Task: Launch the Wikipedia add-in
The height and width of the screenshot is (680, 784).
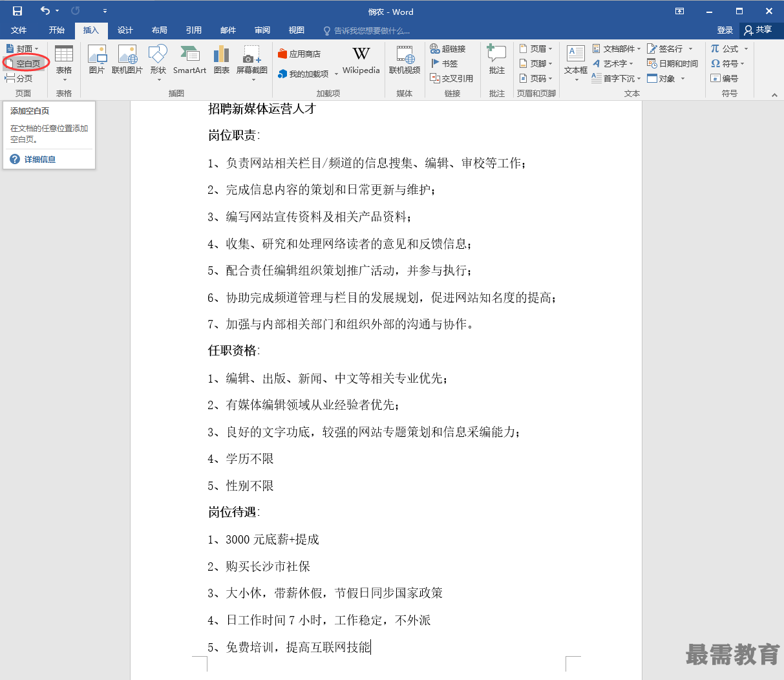Action: pos(361,59)
